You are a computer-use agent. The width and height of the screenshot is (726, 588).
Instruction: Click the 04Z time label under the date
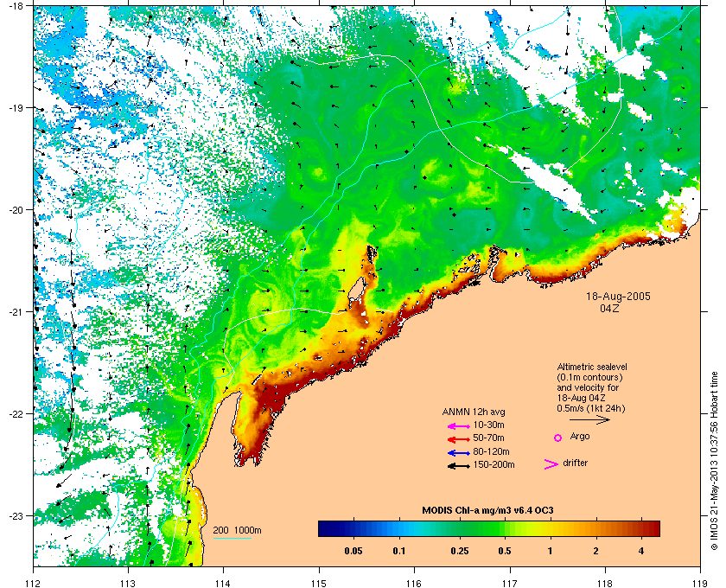(x=609, y=308)
